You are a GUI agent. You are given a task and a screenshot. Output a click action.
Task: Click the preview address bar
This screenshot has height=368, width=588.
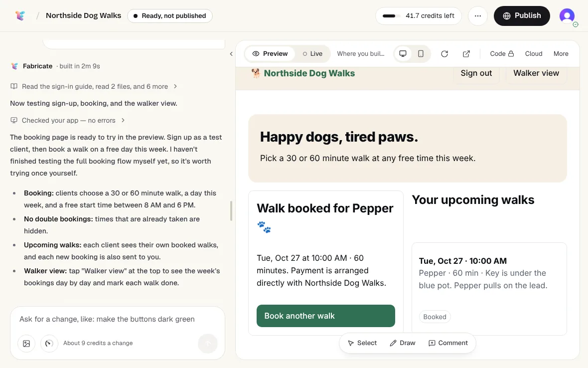[x=361, y=54]
